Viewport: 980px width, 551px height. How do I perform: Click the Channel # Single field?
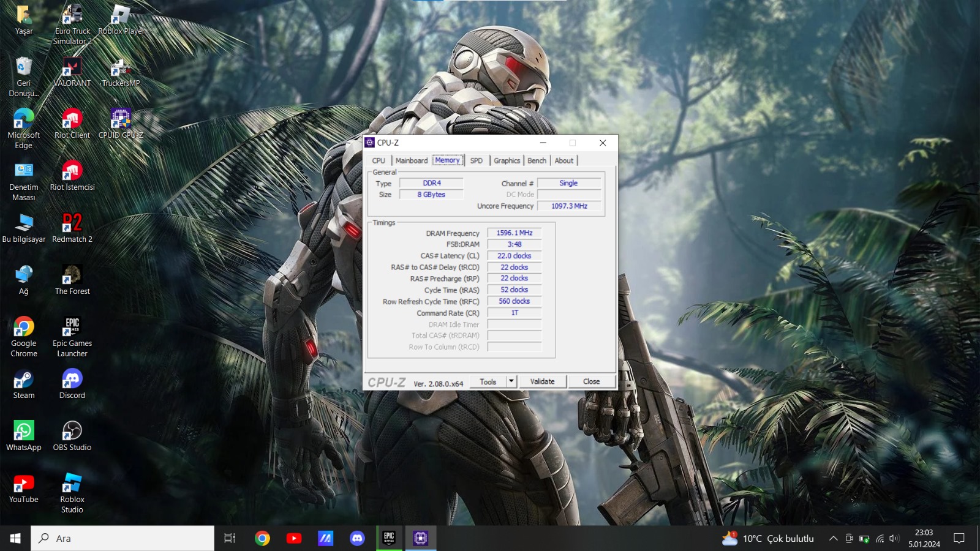point(569,183)
